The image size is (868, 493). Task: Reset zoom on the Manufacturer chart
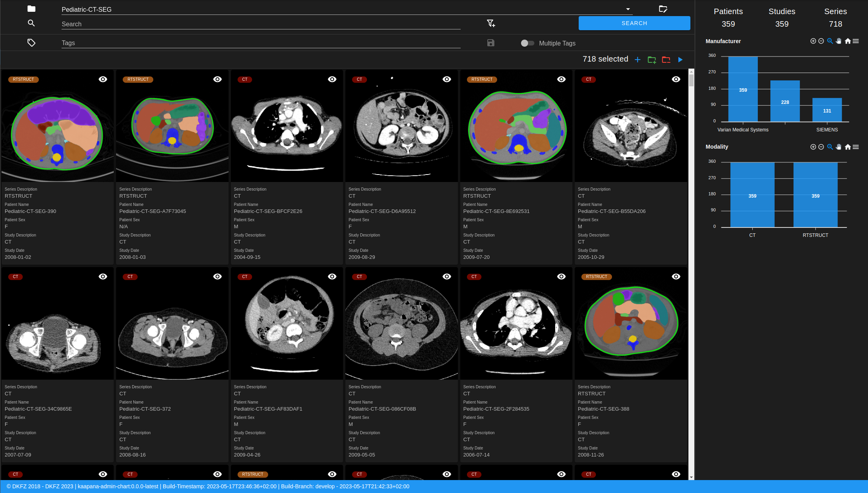[x=848, y=41]
